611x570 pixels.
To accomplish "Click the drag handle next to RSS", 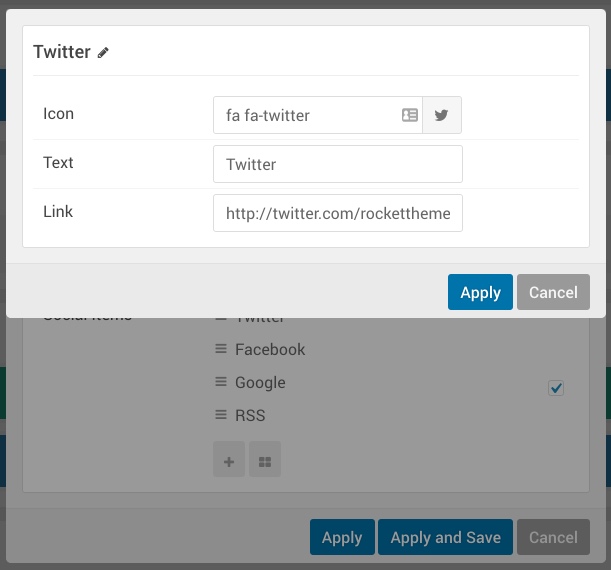I will (x=221, y=415).
